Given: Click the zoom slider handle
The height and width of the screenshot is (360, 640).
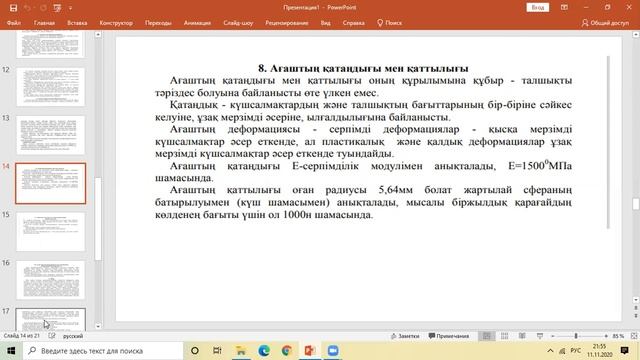Looking at the screenshot, I should click(576, 336).
